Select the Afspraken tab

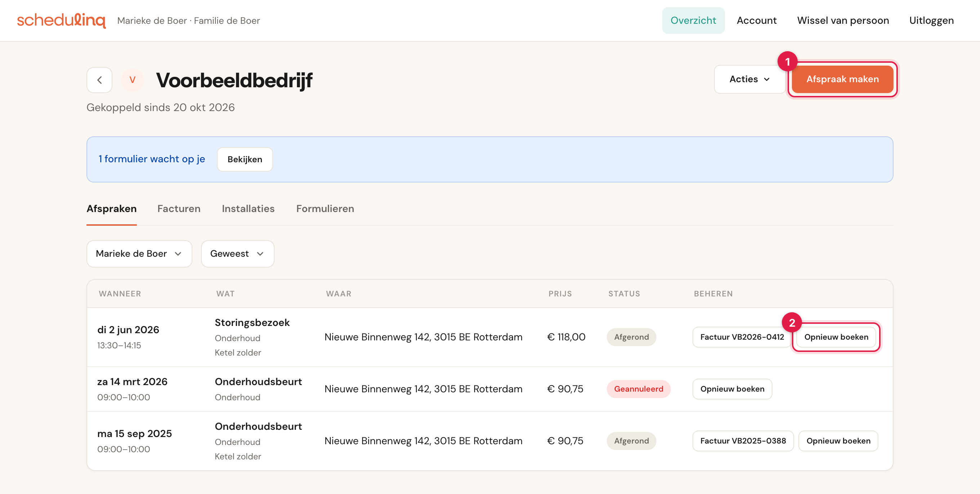coord(111,209)
